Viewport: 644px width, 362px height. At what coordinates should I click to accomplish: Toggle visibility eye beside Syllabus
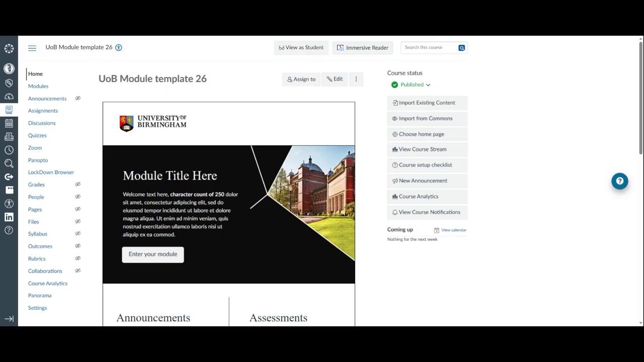[x=77, y=233]
